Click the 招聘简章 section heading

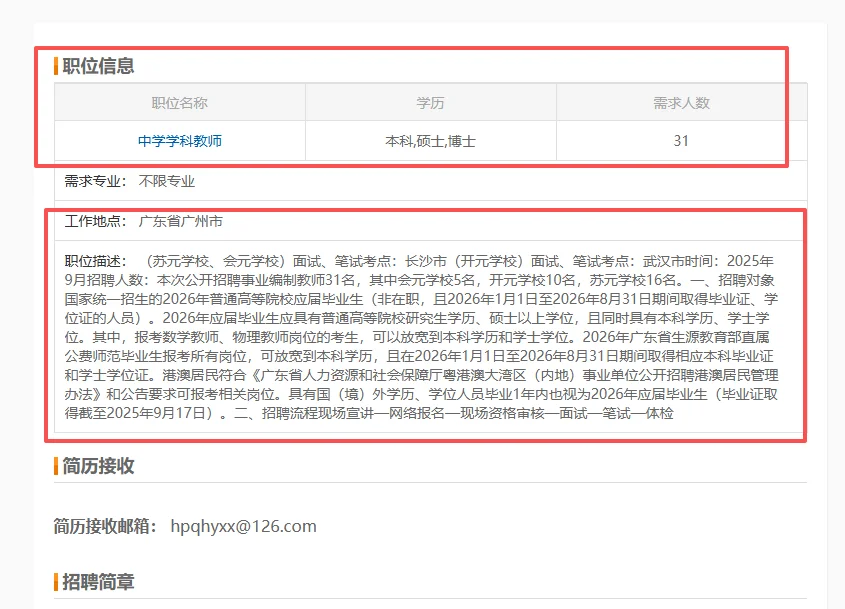(98, 582)
